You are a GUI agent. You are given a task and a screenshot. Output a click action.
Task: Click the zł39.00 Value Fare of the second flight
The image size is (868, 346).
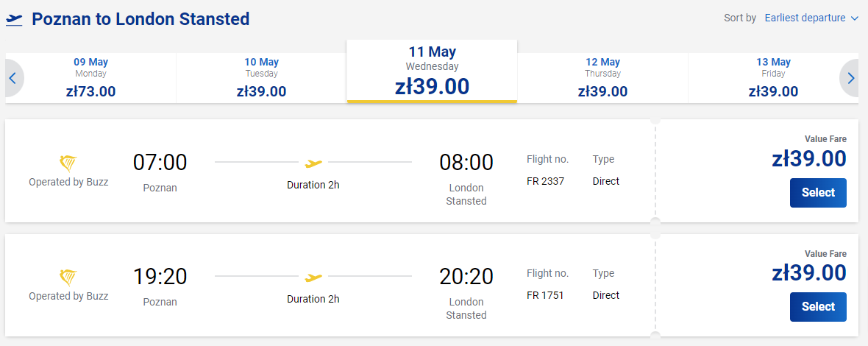[x=808, y=273]
